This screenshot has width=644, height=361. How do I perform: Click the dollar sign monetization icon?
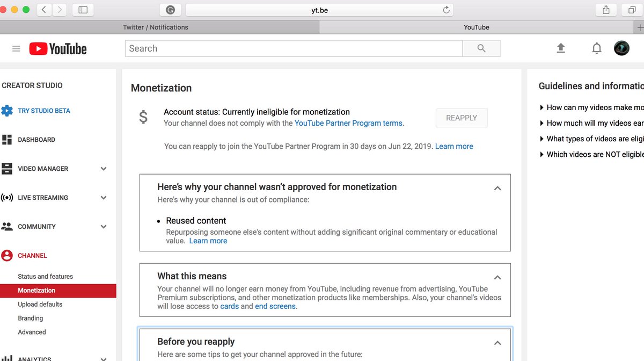tap(143, 117)
